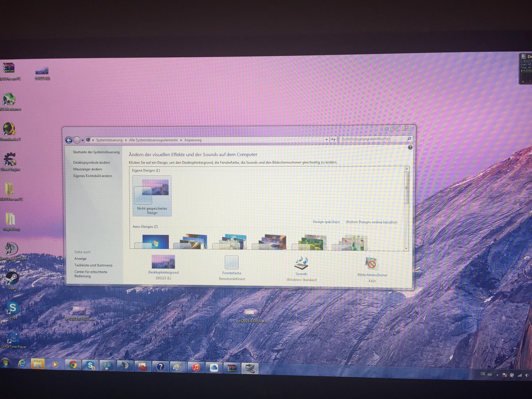
Task: Click the help question mark icon
Action: tap(410, 147)
